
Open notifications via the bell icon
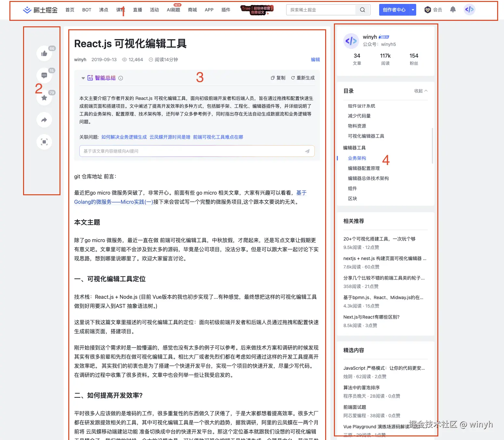[x=453, y=9]
